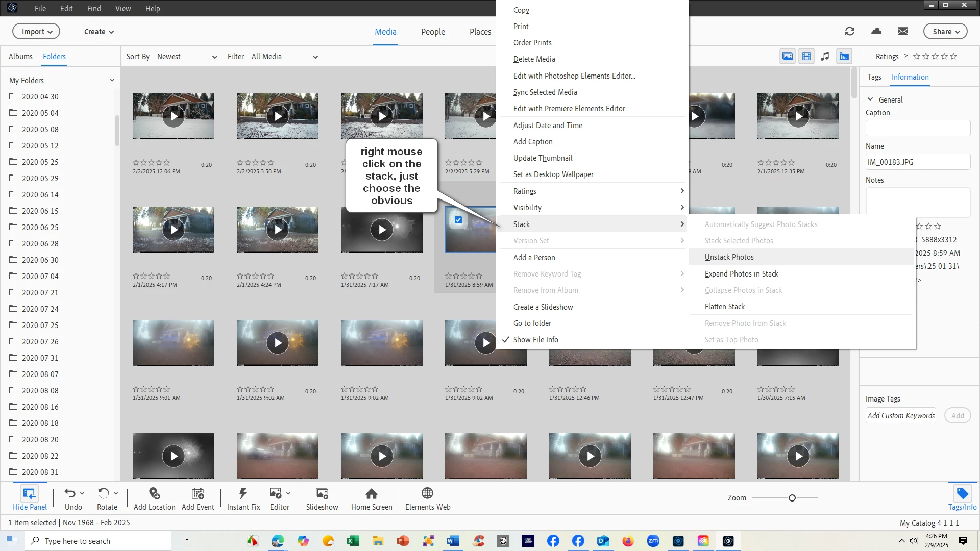This screenshot has height=551, width=980.
Task: Click the sync refresh icon
Action: 849,32
